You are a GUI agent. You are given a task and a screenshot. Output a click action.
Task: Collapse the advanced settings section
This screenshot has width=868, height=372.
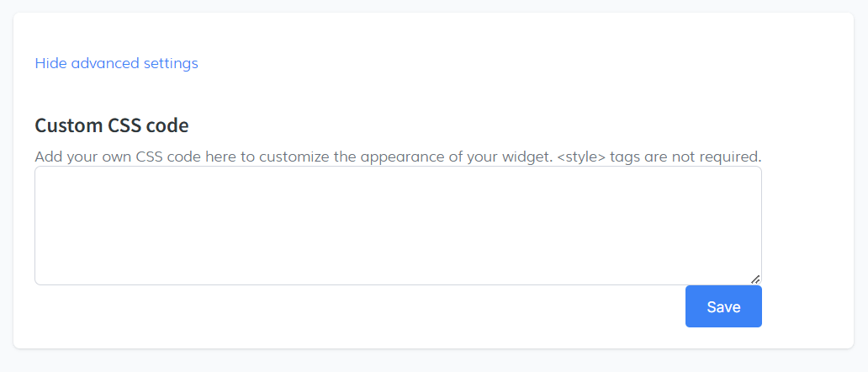tap(116, 63)
